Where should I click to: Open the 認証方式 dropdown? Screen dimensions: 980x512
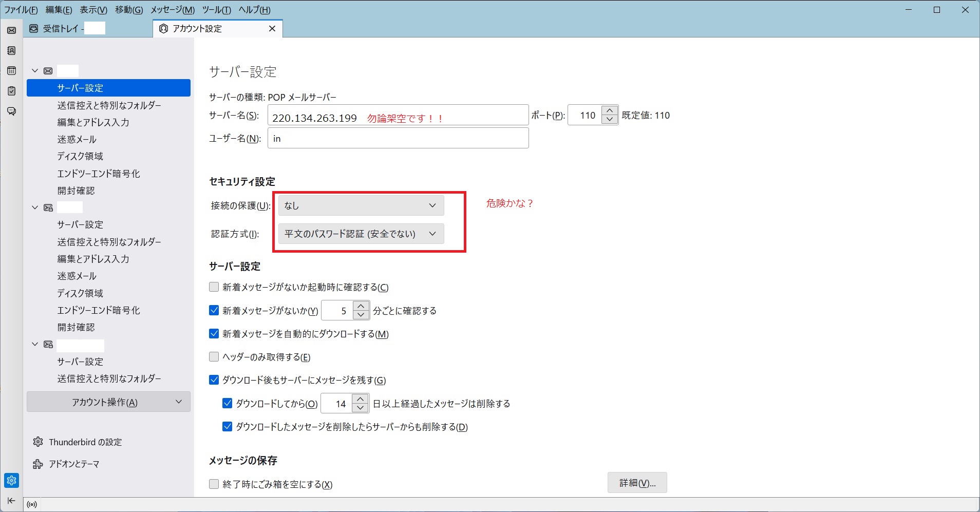tap(361, 234)
